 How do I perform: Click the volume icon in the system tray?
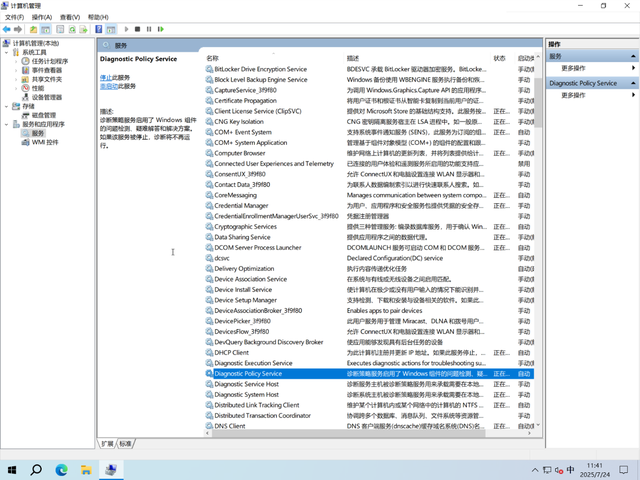click(x=559, y=470)
